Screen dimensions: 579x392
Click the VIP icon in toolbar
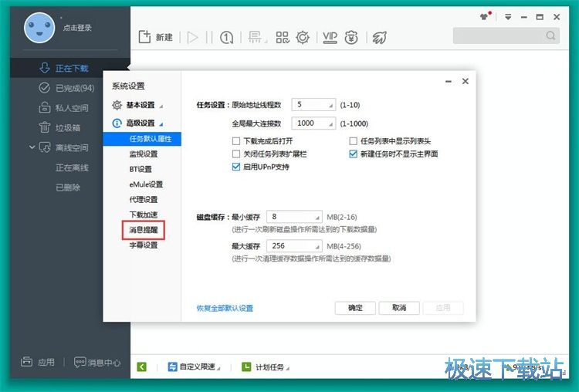[x=330, y=37]
